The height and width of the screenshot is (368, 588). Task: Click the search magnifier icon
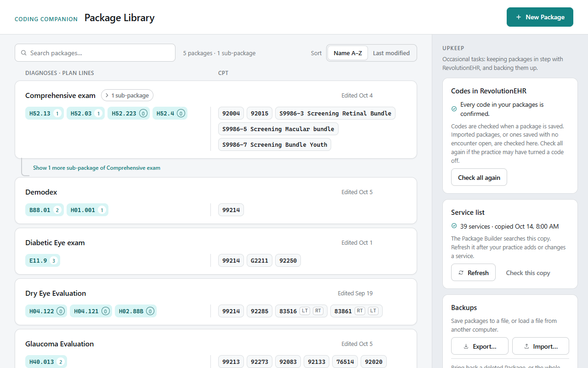24,53
